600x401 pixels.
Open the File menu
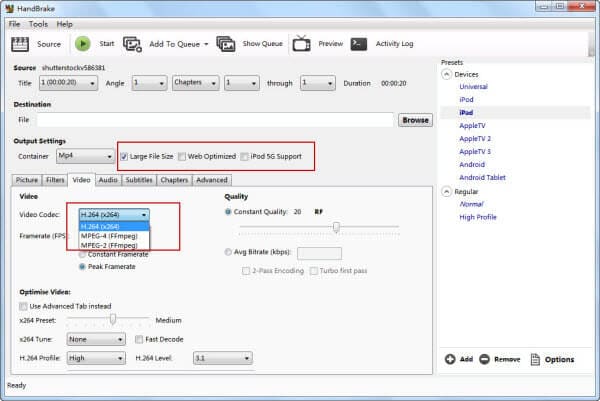click(x=14, y=24)
